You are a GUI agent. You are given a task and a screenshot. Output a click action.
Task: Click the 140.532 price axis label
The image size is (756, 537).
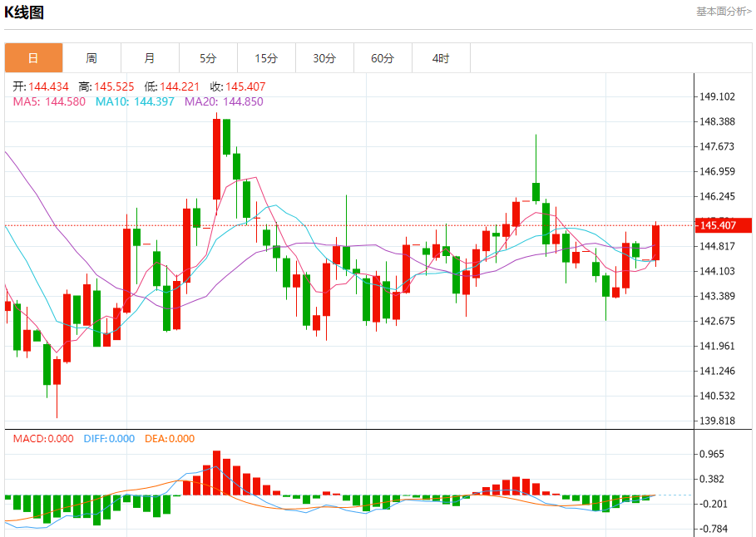[717, 396]
